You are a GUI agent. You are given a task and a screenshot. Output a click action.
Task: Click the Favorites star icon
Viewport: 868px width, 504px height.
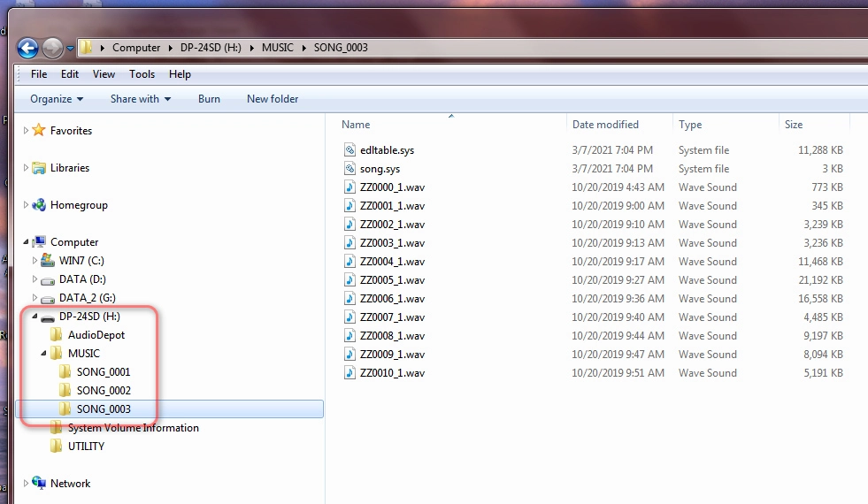click(x=39, y=131)
